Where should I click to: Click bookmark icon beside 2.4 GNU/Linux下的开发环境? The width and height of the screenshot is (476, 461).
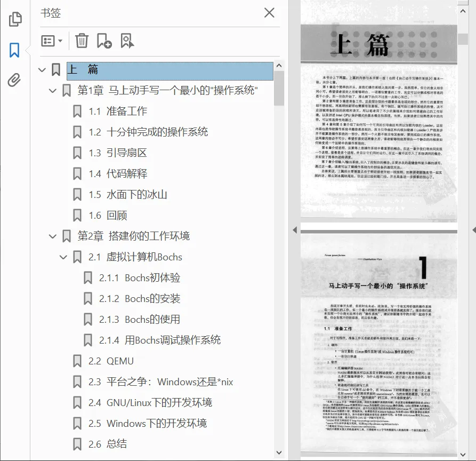coord(77,403)
